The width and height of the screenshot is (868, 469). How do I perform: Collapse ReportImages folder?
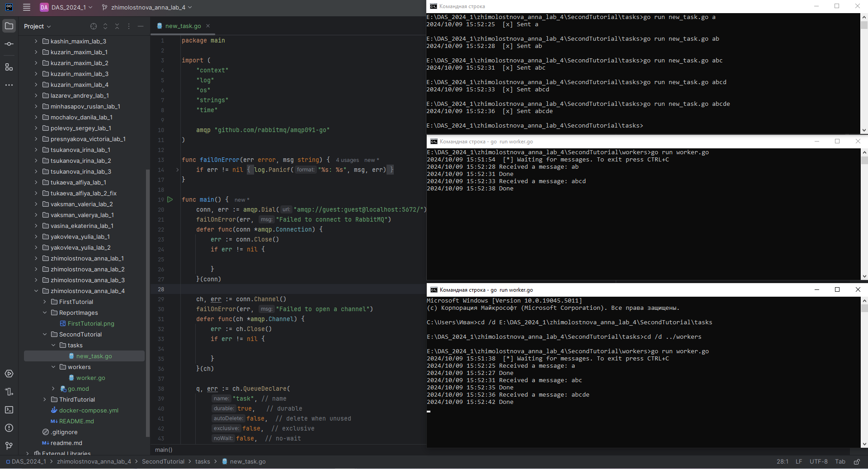45,313
